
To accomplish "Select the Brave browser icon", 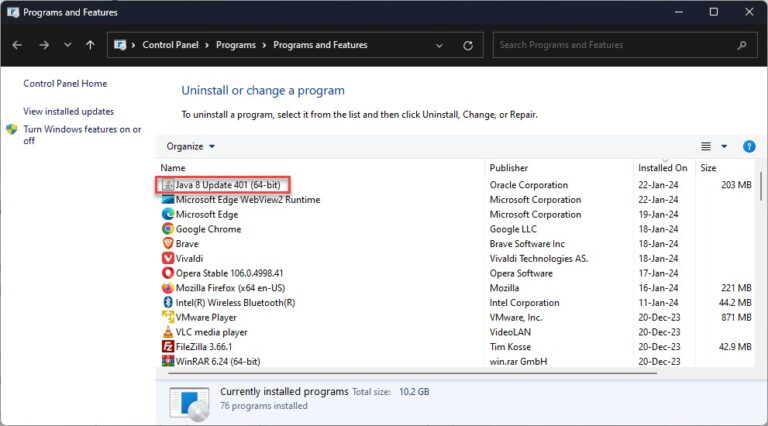I will (167, 244).
